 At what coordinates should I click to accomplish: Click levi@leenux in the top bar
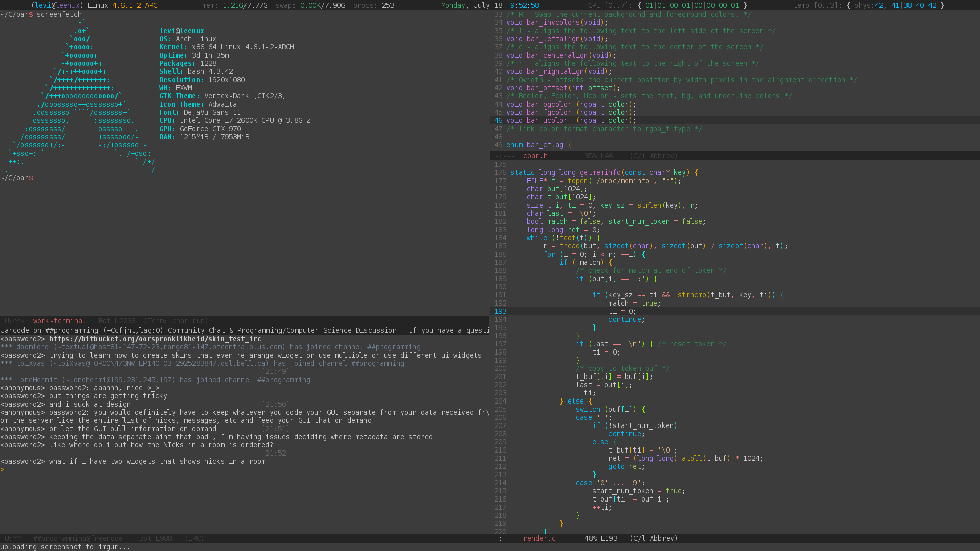(x=57, y=5)
